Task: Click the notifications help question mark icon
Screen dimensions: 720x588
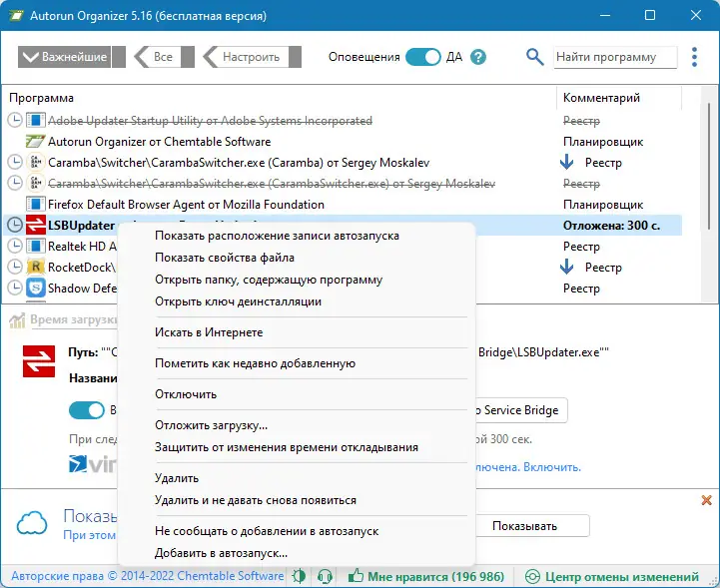Action: [478, 57]
